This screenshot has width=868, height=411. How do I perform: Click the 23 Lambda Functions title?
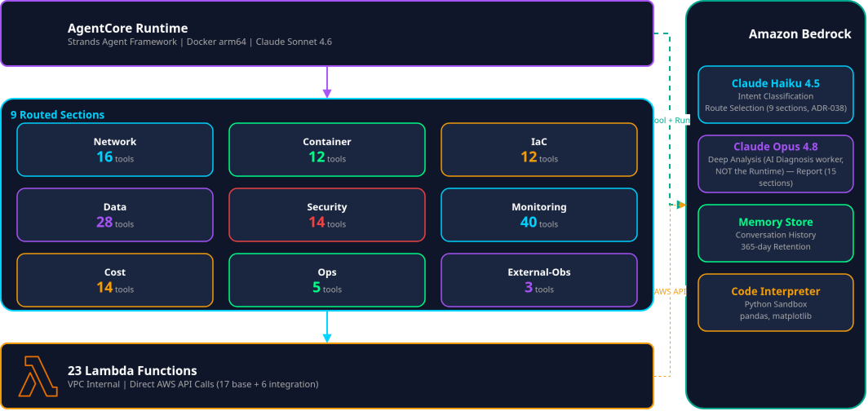click(x=132, y=370)
